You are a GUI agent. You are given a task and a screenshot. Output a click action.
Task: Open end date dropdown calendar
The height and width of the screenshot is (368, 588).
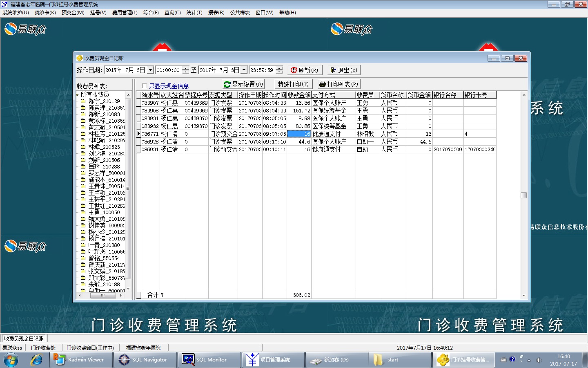point(244,70)
